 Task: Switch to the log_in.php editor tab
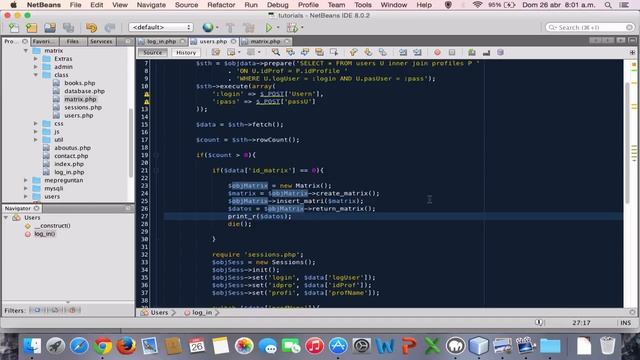click(x=162, y=42)
